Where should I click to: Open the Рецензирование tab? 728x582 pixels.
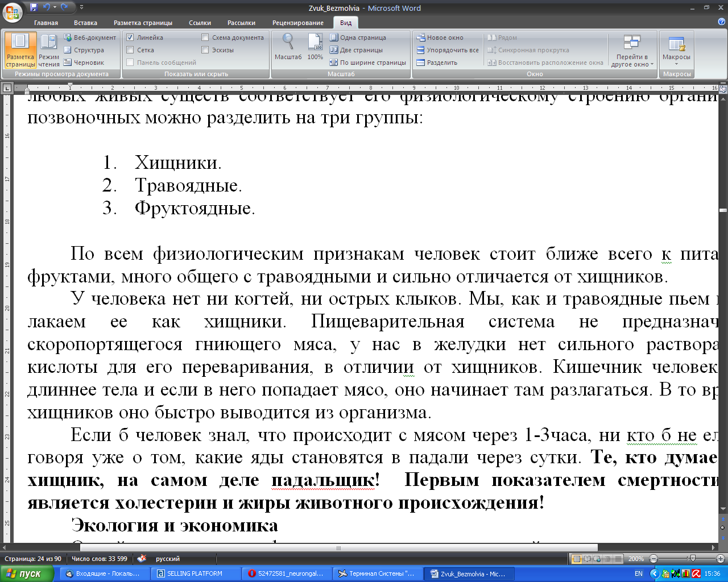click(x=298, y=23)
